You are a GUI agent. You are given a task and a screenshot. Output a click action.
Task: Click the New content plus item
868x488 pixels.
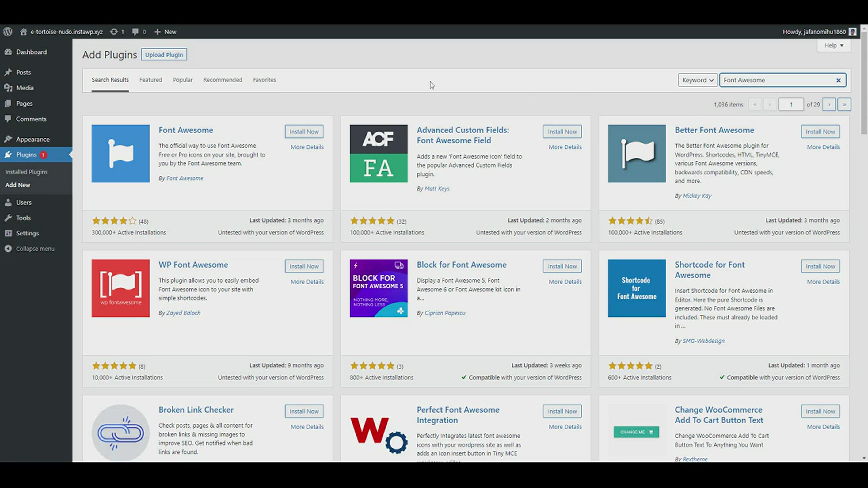coord(165,32)
